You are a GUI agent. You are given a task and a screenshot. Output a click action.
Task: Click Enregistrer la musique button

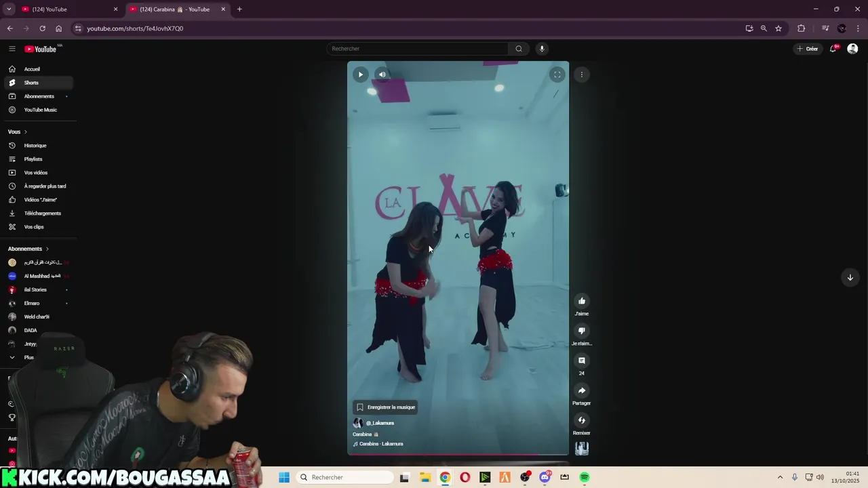[385, 407]
